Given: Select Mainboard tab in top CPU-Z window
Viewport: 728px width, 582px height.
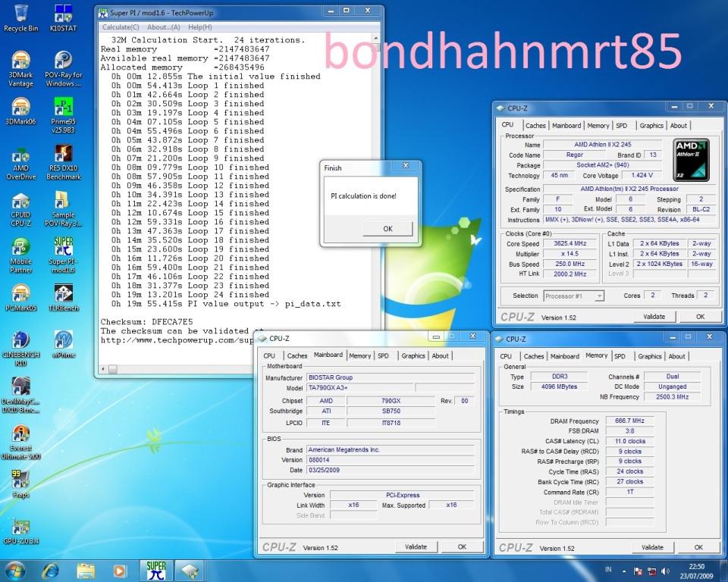Looking at the screenshot, I should [x=566, y=125].
